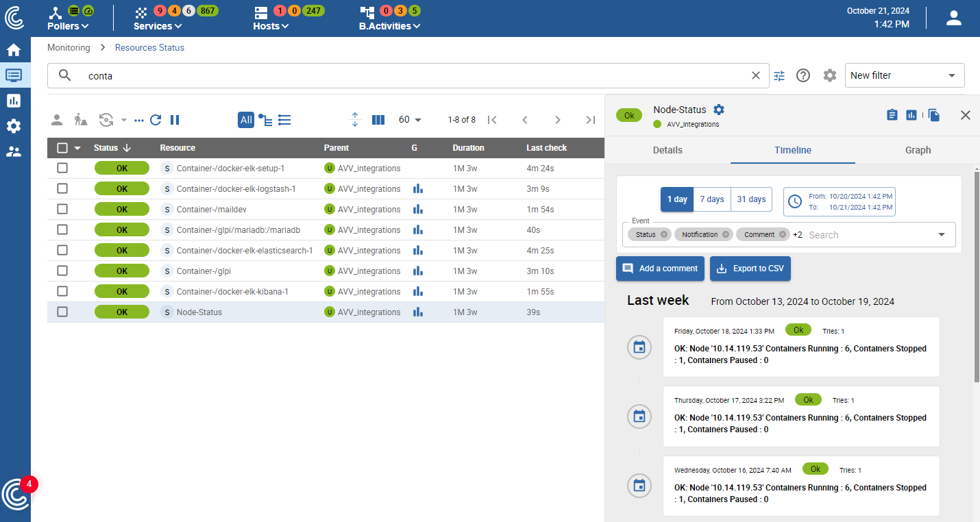Switch to the Graph tab
Image resolution: width=980 pixels, height=522 pixels.
click(x=918, y=150)
